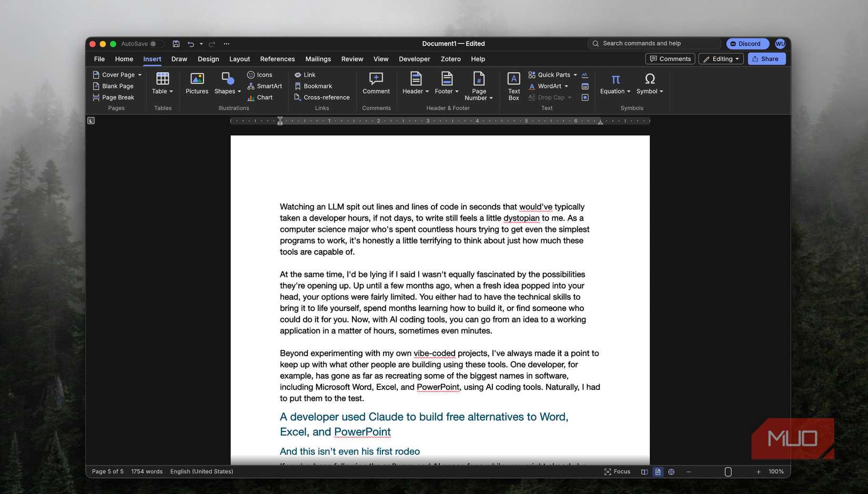This screenshot has height=494, width=868.
Task: Open the Comments pane button
Action: (670, 59)
